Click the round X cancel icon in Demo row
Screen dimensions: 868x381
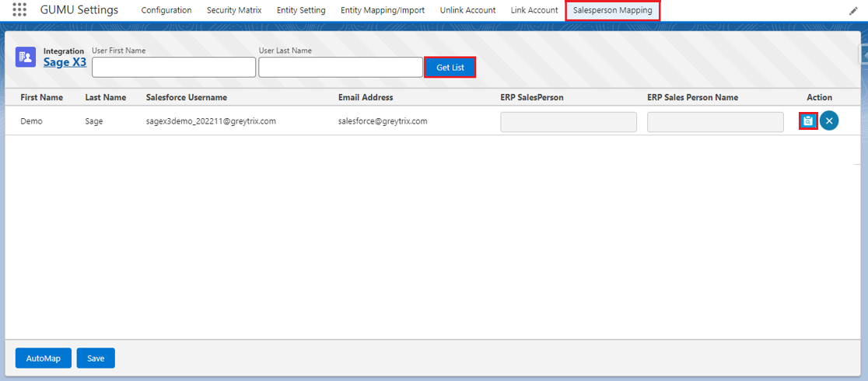coord(829,121)
